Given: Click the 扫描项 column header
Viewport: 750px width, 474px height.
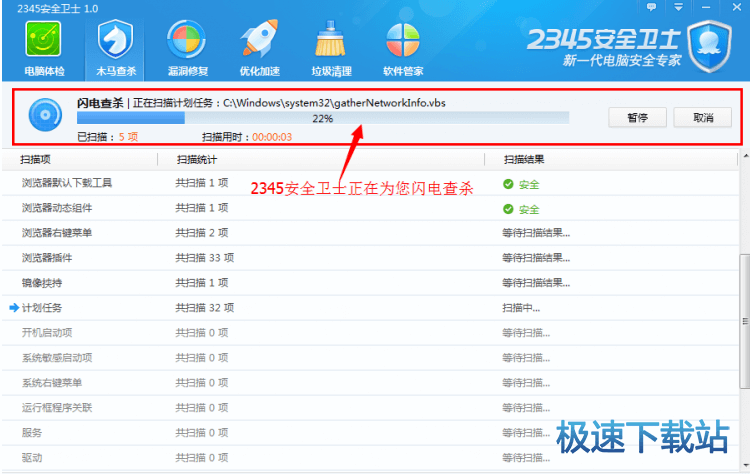Looking at the screenshot, I should click(x=35, y=159).
